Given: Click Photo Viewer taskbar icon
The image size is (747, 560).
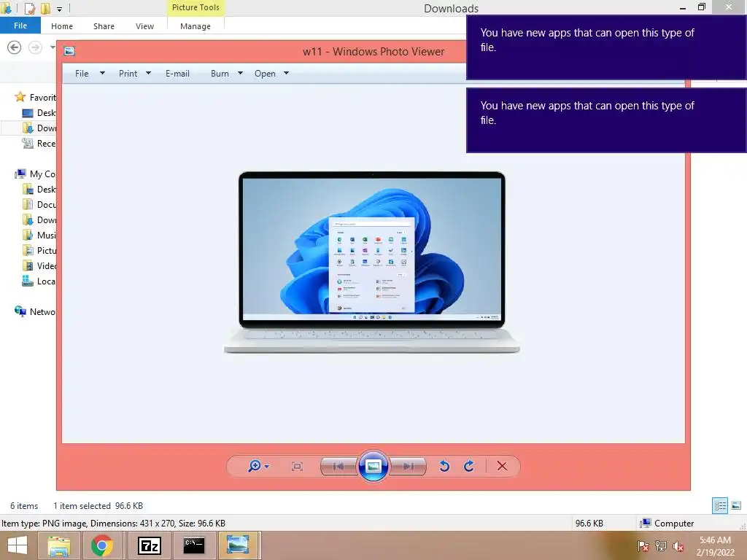Looking at the screenshot, I should pyautogui.click(x=238, y=545).
